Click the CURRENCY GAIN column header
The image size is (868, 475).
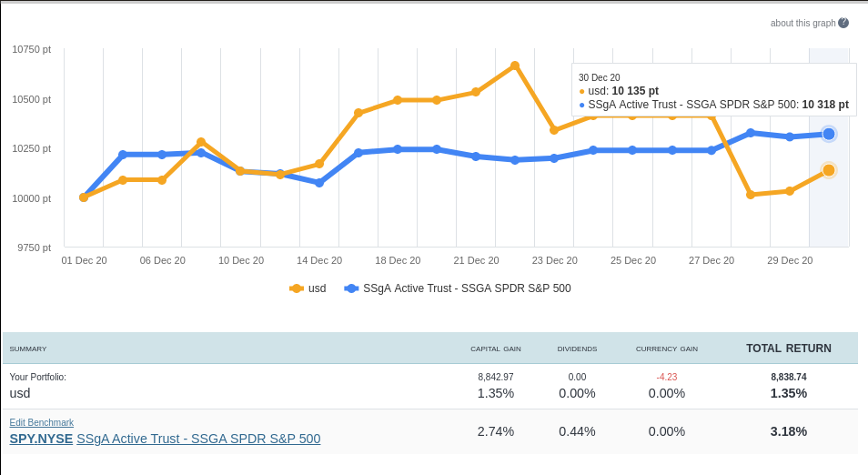pyautogui.click(x=666, y=349)
